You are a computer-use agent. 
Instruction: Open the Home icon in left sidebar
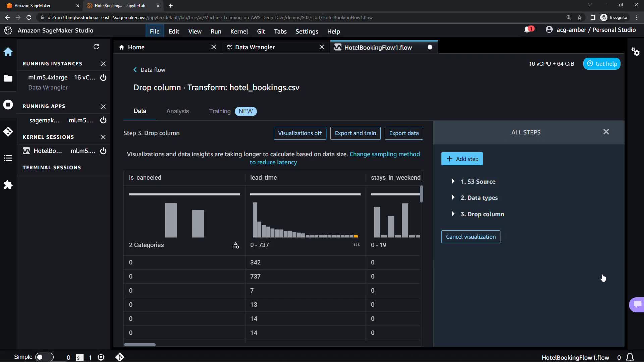pos(8,52)
